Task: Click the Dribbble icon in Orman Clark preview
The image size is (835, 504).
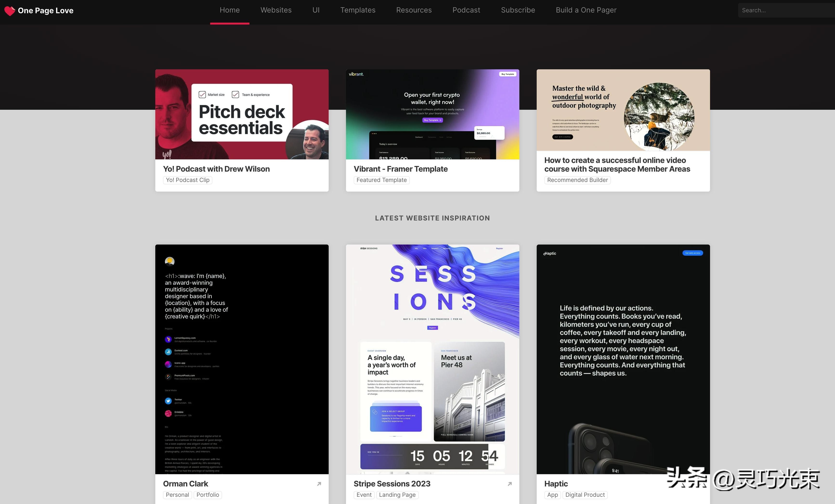Action: point(168,414)
